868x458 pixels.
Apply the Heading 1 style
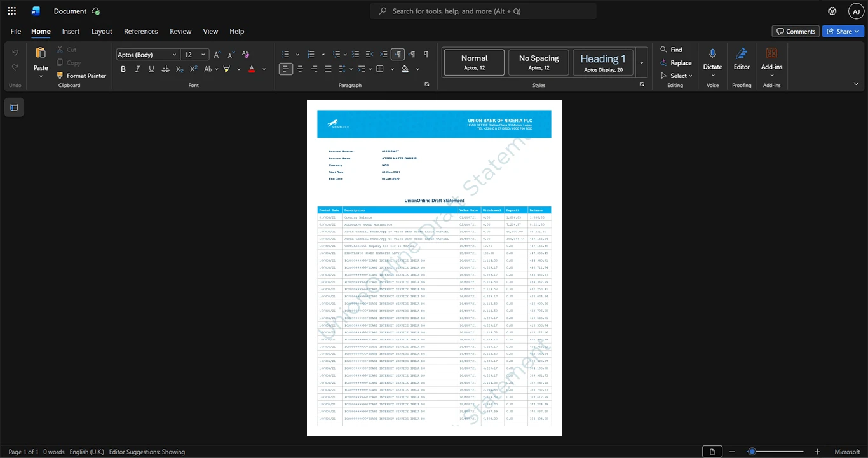[x=603, y=62]
